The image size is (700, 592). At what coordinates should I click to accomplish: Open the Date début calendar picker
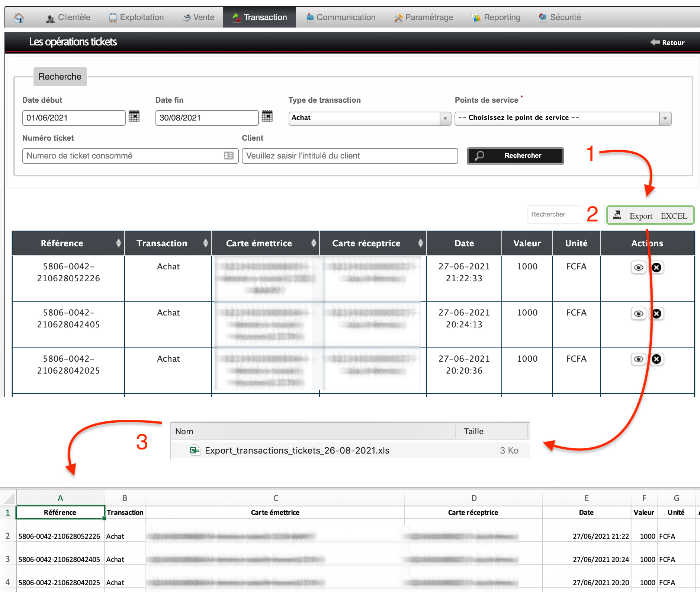click(x=134, y=116)
